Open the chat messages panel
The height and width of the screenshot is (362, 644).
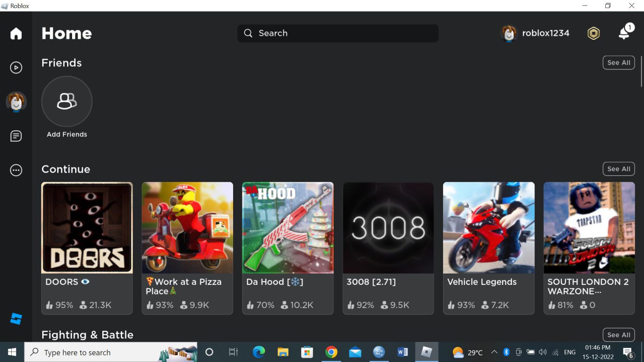coord(16,136)
